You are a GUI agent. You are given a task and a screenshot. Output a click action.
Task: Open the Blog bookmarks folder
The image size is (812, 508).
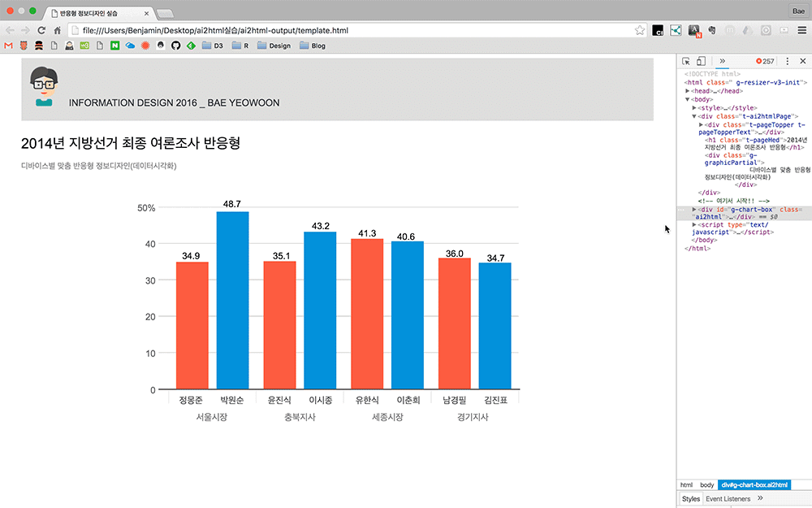[x=313, y=46]
